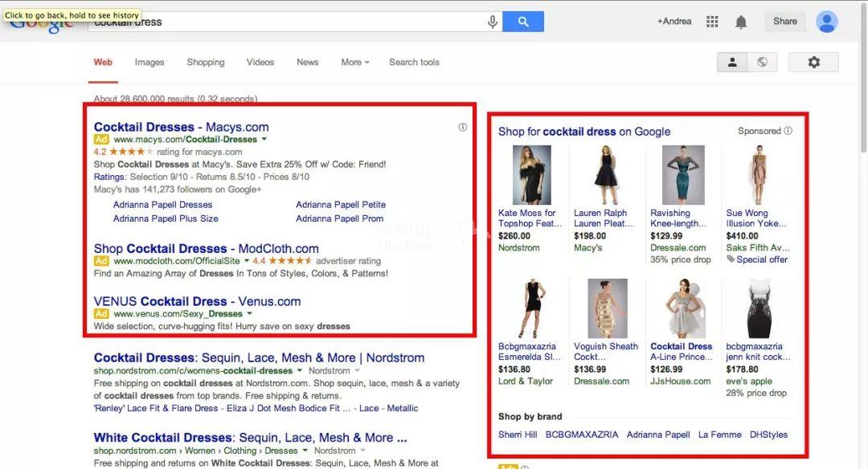Switch to global results view
Screen dimensions: 868x469
click(762, 62)
